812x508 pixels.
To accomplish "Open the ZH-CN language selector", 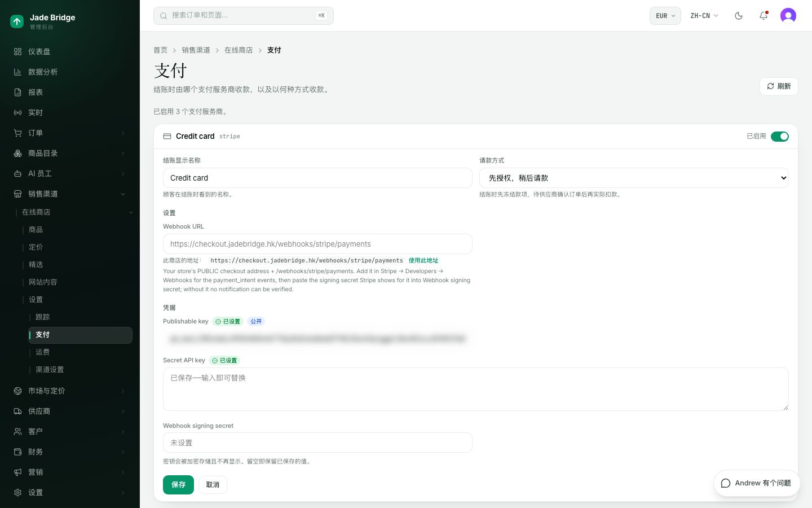I will coord(704,16).
